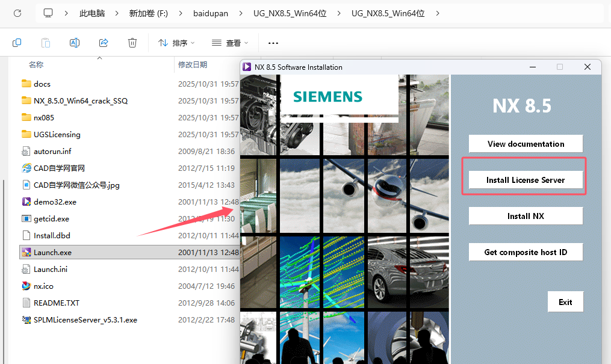
Task: Click 新加卷 (F:) in the breadcrumb
Action: pyautogui.click(x=149, y=13)
